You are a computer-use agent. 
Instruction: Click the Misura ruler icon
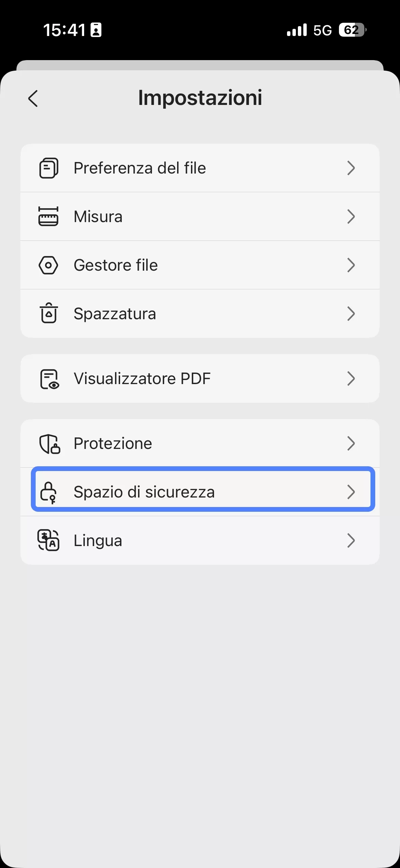click(49, 216)
